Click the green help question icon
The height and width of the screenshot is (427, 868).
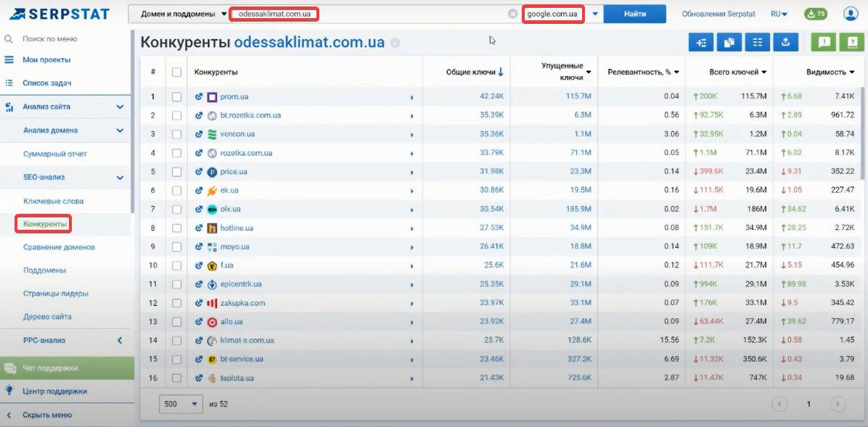851,42
